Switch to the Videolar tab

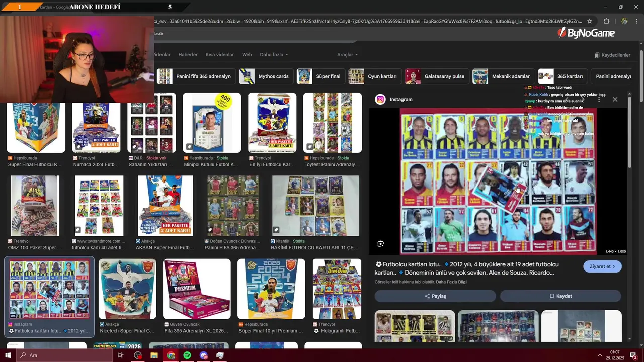pos(163,54)
